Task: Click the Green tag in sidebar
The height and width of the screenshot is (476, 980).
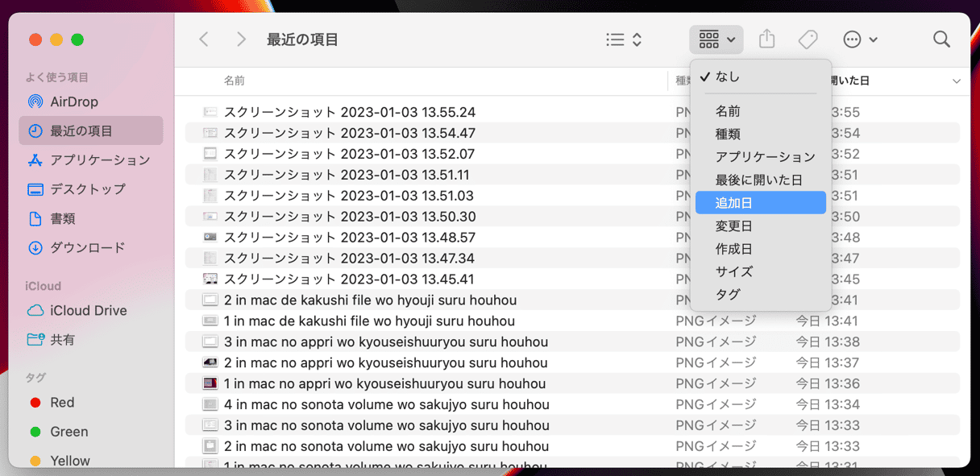Action: [69, 432]
